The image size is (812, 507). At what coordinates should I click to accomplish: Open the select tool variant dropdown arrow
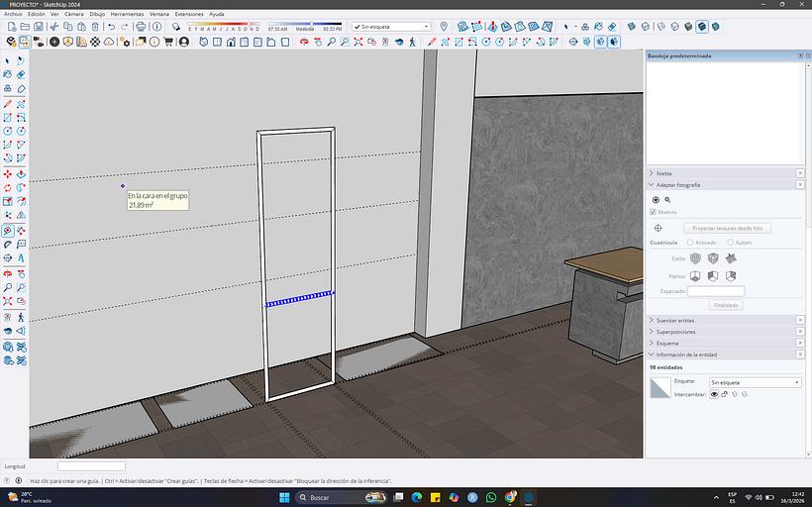[575, 27]
